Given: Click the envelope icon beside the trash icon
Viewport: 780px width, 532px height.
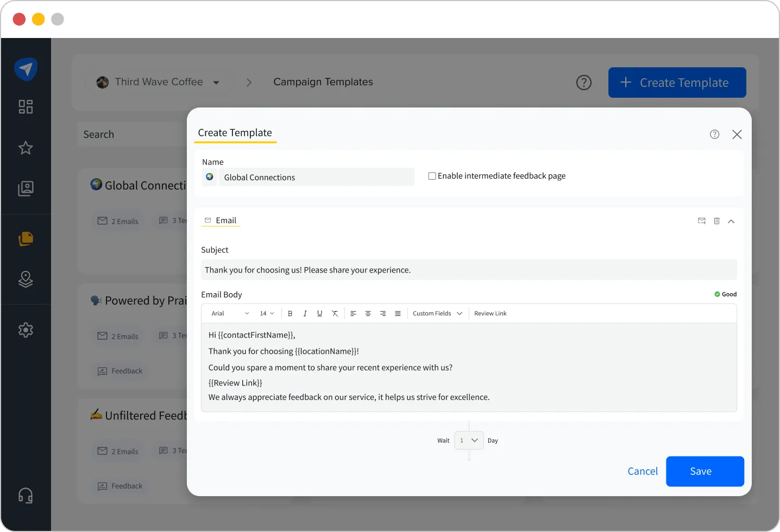Looking at the screenshot, I should 701,221.
